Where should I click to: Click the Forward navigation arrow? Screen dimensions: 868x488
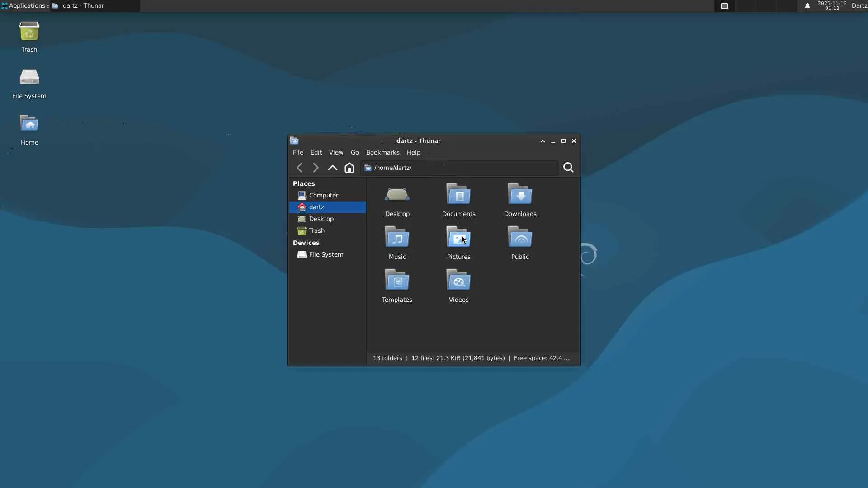point(316,168)
